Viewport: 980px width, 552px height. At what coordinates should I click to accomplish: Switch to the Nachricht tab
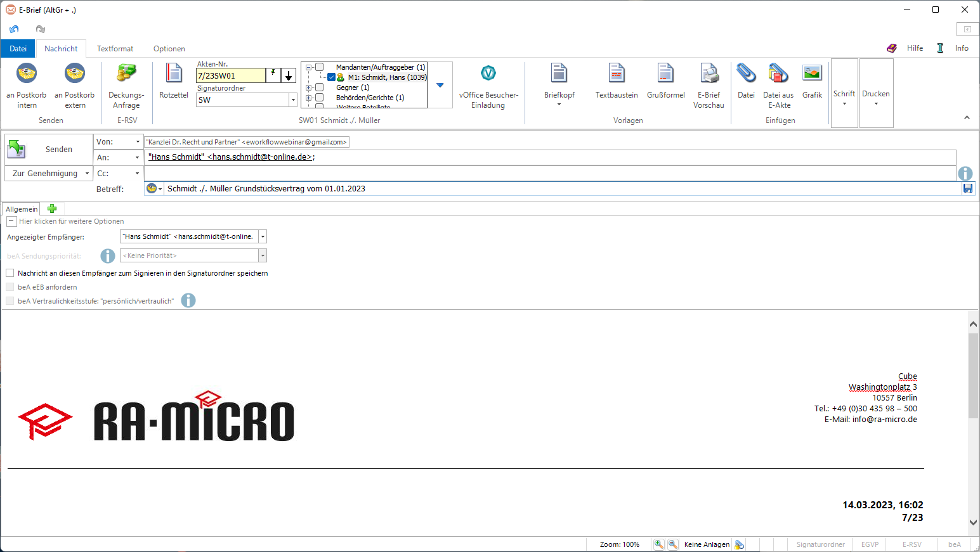(x=61, y=48)
